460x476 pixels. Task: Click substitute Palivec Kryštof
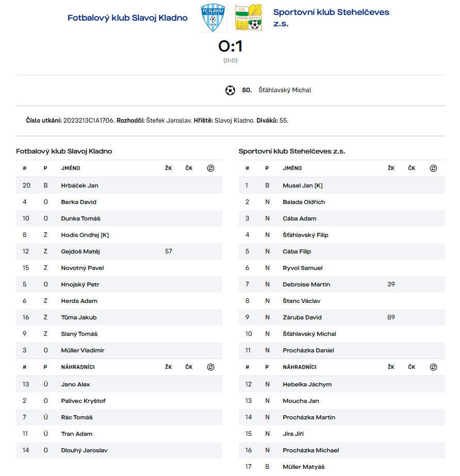83,401
